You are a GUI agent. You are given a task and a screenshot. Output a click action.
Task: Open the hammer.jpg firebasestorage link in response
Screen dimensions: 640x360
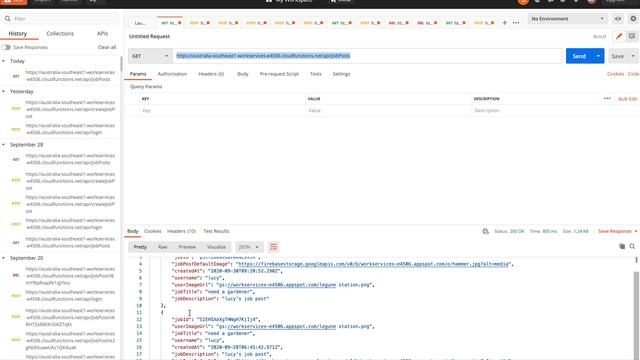373,264
